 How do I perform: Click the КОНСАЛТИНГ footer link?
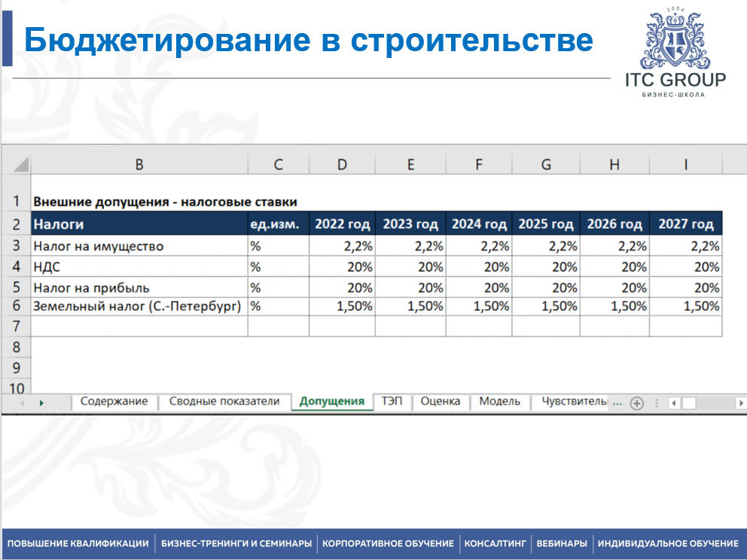point(494,543)
